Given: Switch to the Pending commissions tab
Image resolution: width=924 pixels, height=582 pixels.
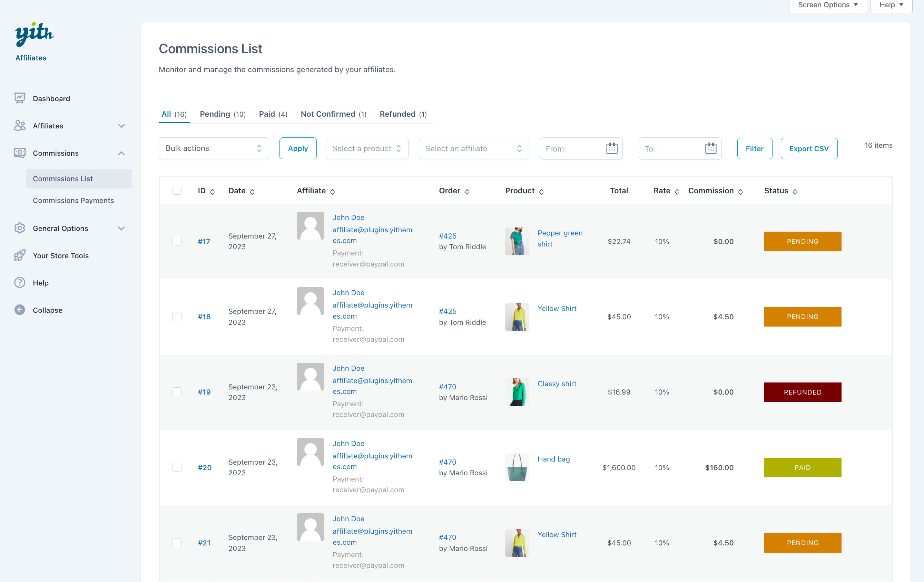Looking at the screenshot, I should click(x=223, y=114).
